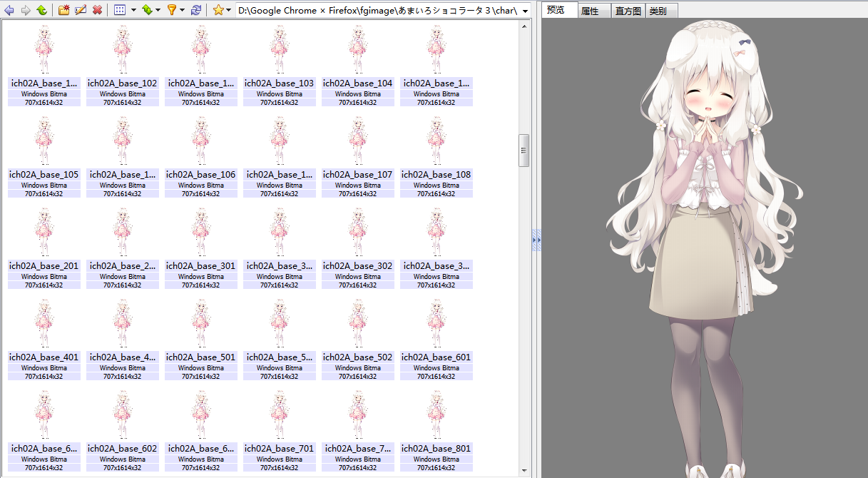Open the favorites dropdown arrow
Viewport: 868px width, 478px height.
coord(229,11)
